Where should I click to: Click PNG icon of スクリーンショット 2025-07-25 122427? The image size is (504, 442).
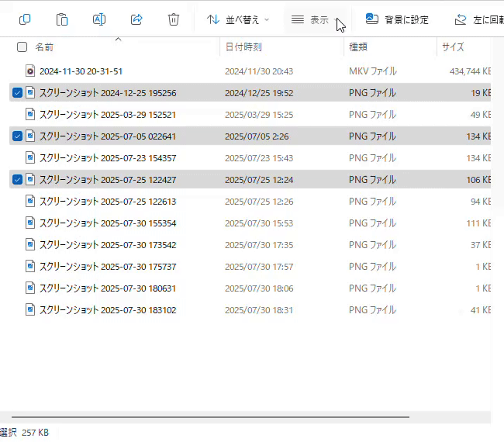click(x=30, y=180)
